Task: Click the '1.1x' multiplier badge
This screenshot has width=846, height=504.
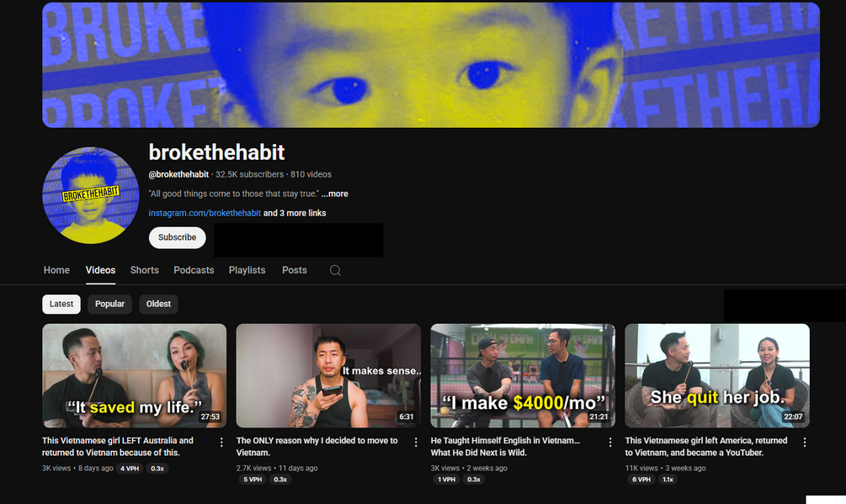Action: coord(668,480)
